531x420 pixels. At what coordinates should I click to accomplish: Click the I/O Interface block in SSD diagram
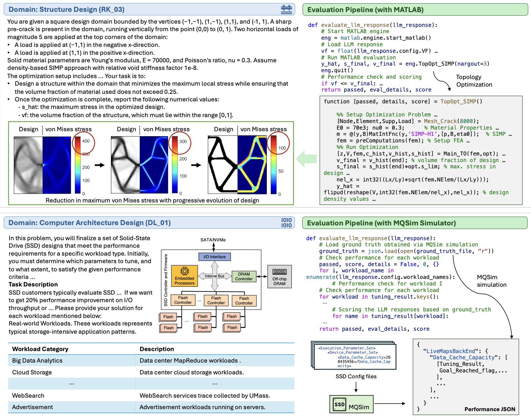point(214,257)
